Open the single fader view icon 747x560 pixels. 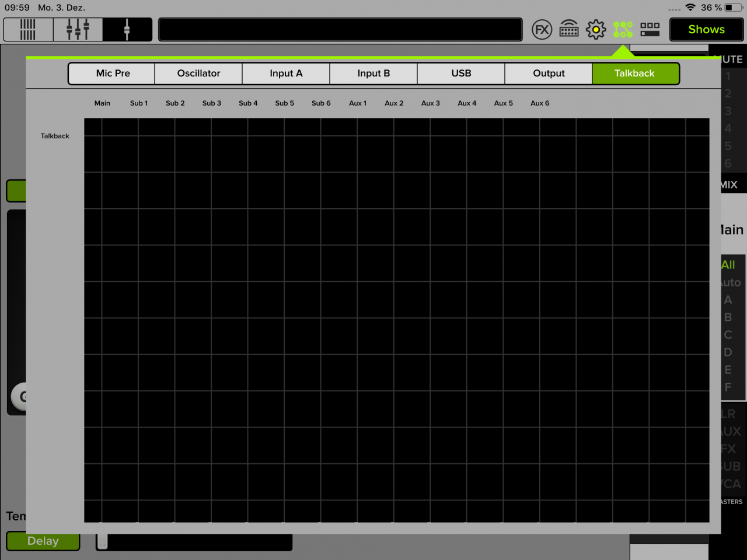tap(127, 28)
